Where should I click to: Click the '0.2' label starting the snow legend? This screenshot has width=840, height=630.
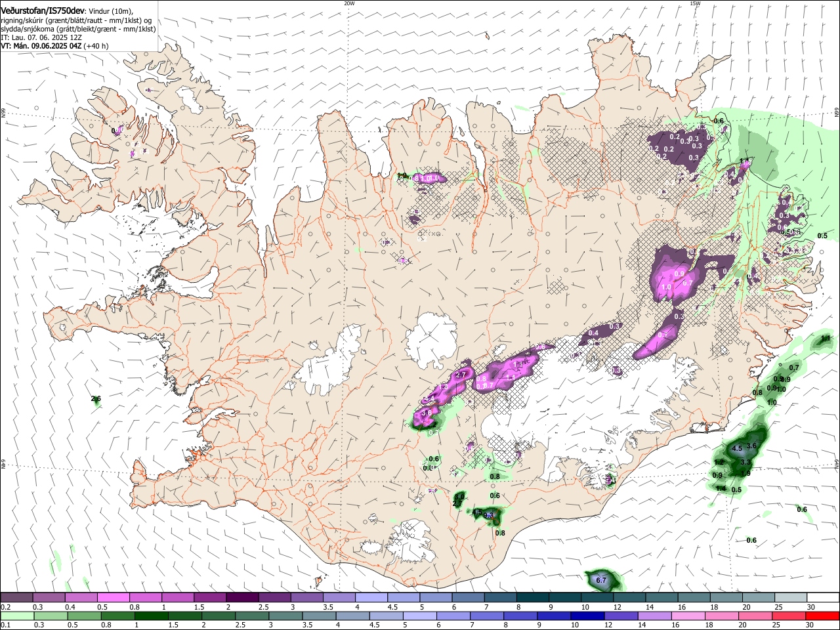(x=5, y=607)
